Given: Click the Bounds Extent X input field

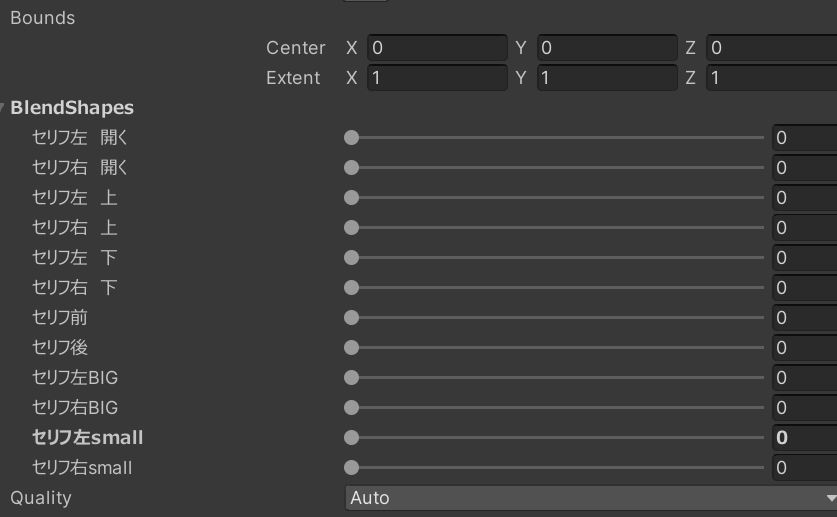Looking at the screenshot, I should click(437, 78).
